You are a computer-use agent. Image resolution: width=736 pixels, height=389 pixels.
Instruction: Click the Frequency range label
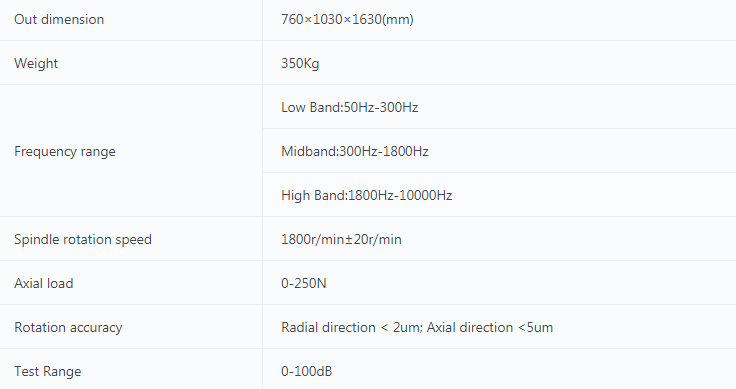coord(65,152)
